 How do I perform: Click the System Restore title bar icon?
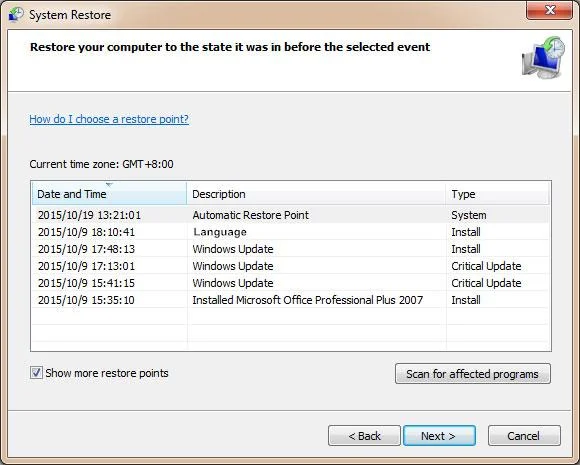click(x=16, y=15)
